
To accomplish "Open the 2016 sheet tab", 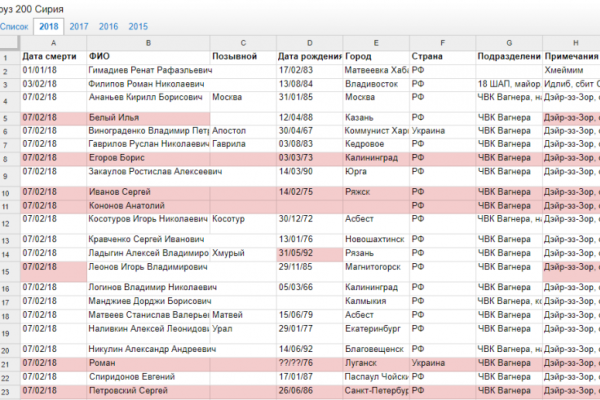I will coord(109,26).
